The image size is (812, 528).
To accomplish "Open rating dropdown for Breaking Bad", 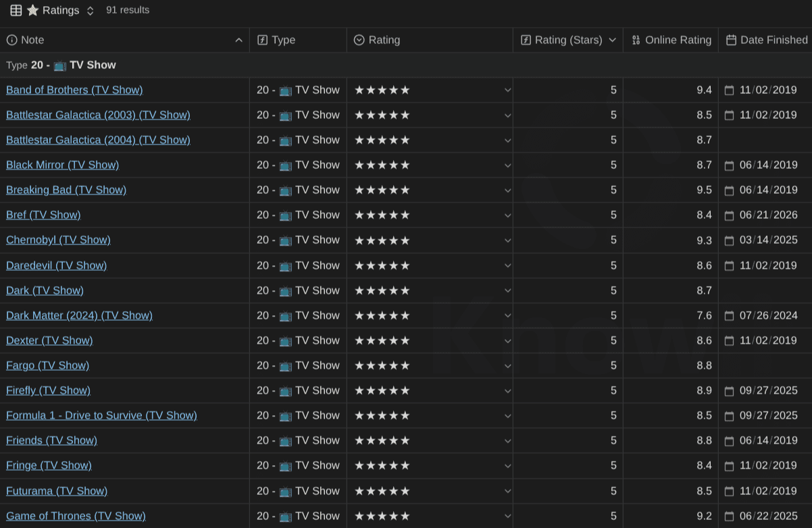I will coord(507,190).
